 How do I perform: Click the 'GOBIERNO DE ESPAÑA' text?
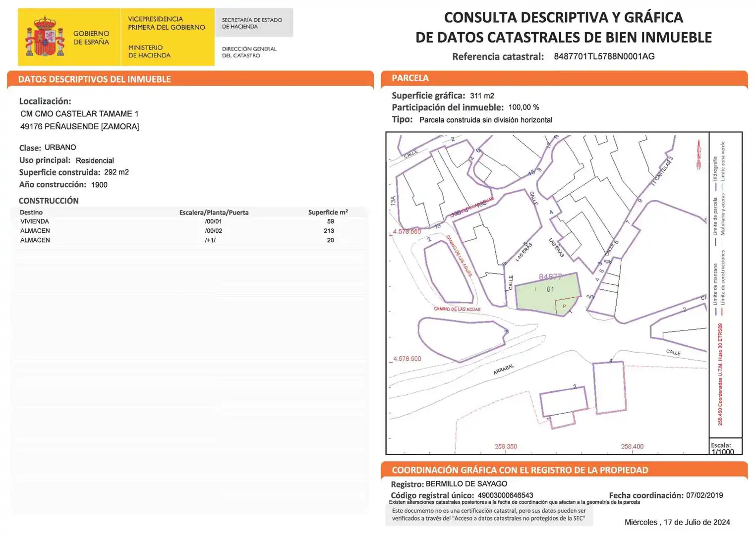pos(91,38)
